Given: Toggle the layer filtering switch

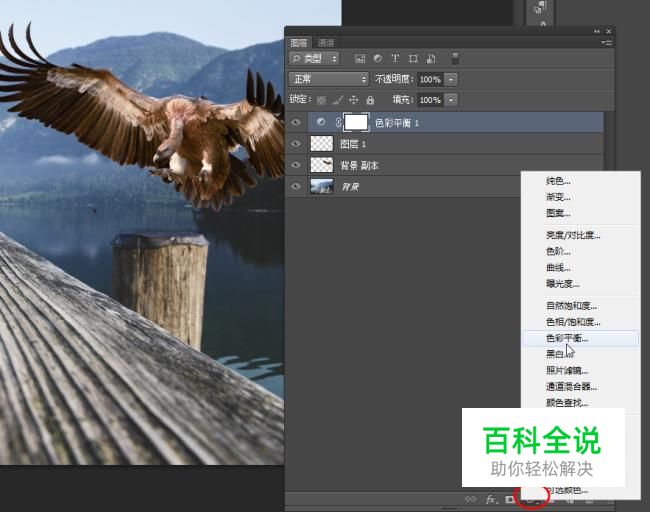Looking at the screenshot, I should pyautogui.click(x=455, y=58).
